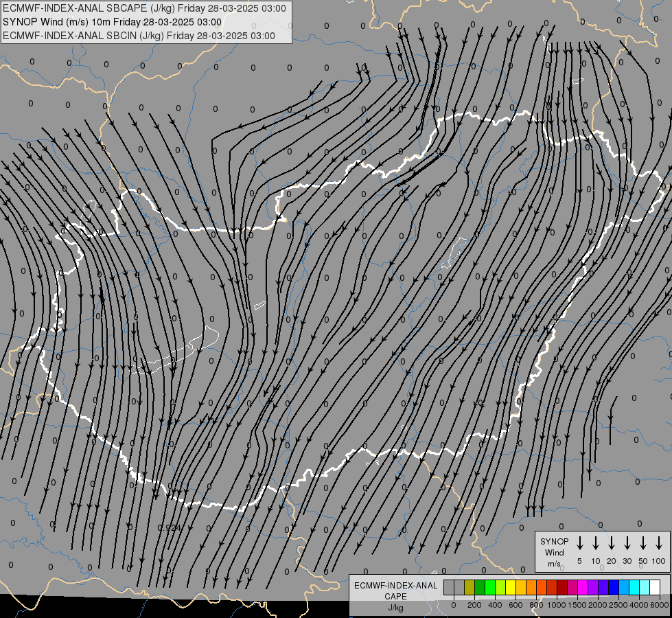This screenshot has width=672, height=618.
Task: Pick the dark red CAPE swatch
Action: (562, 587)
